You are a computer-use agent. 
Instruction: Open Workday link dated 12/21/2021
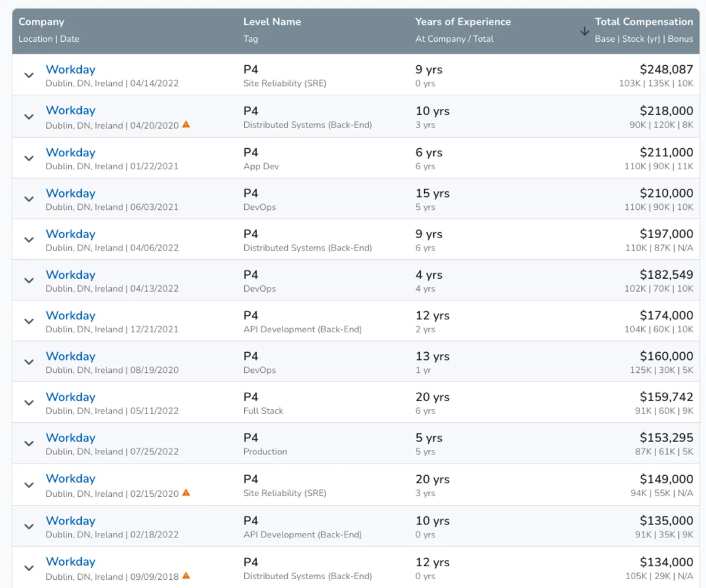[x=71, y=315]
